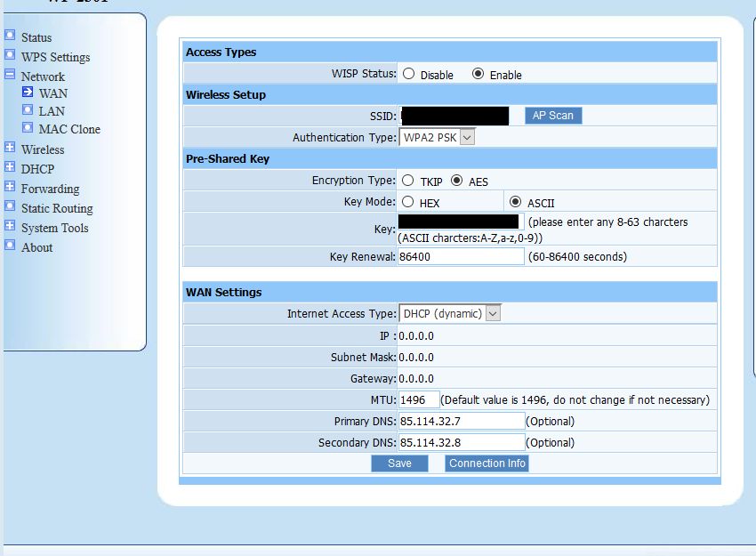This screenshot has width=756, height=556.
Task: Click the icon next to WPS Settings
Action: (10, 56)
